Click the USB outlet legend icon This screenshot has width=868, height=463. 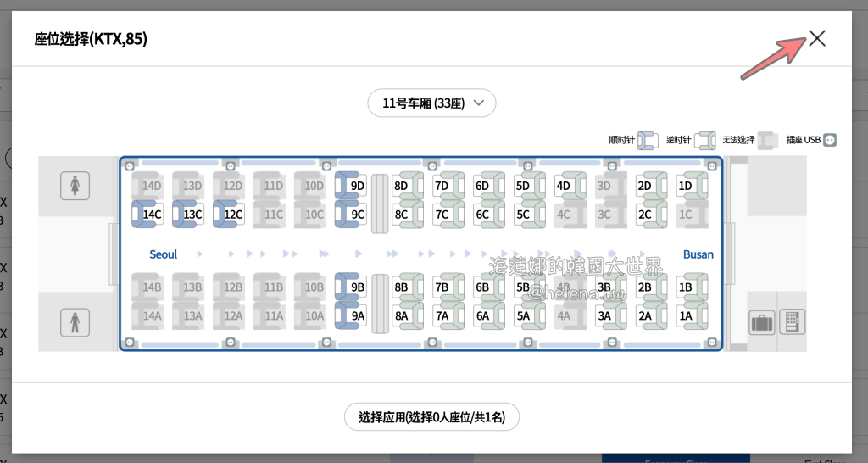830,140
